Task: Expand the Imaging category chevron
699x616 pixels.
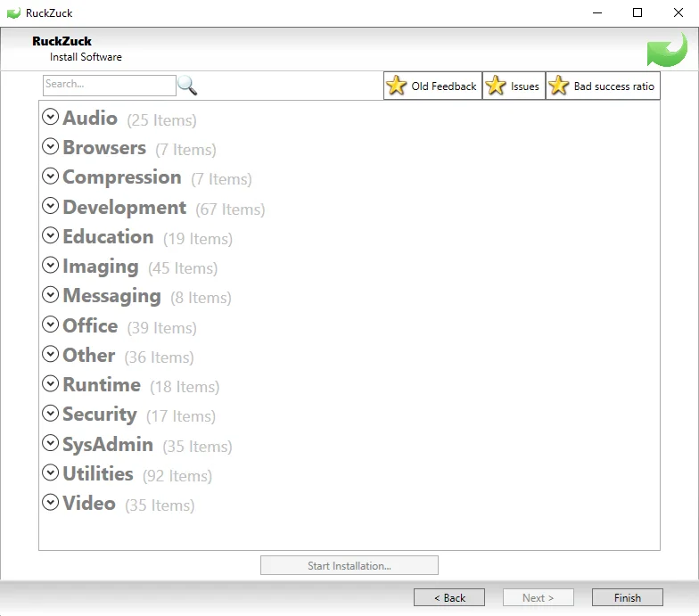Action: (51, 266)
